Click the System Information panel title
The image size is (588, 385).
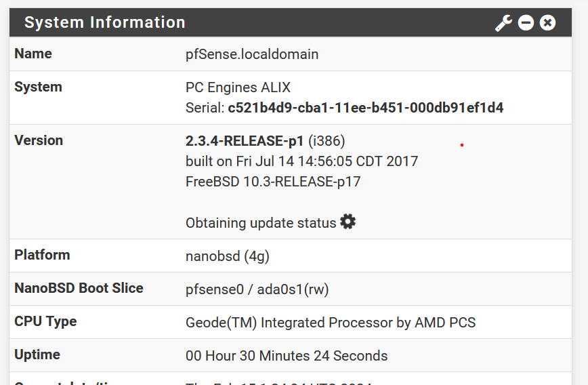(104, 22)
